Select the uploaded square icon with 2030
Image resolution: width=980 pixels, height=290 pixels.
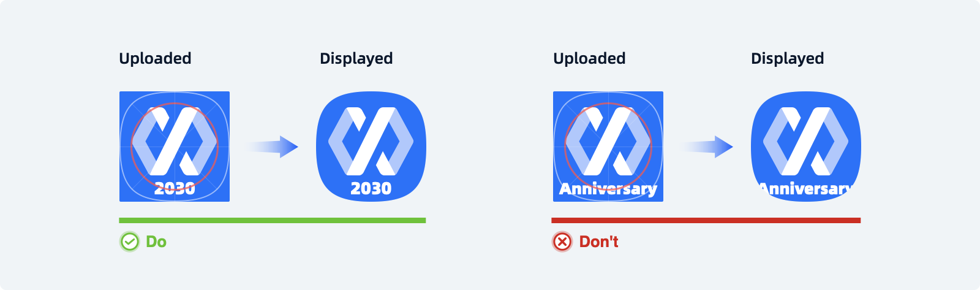pos(175,147)
